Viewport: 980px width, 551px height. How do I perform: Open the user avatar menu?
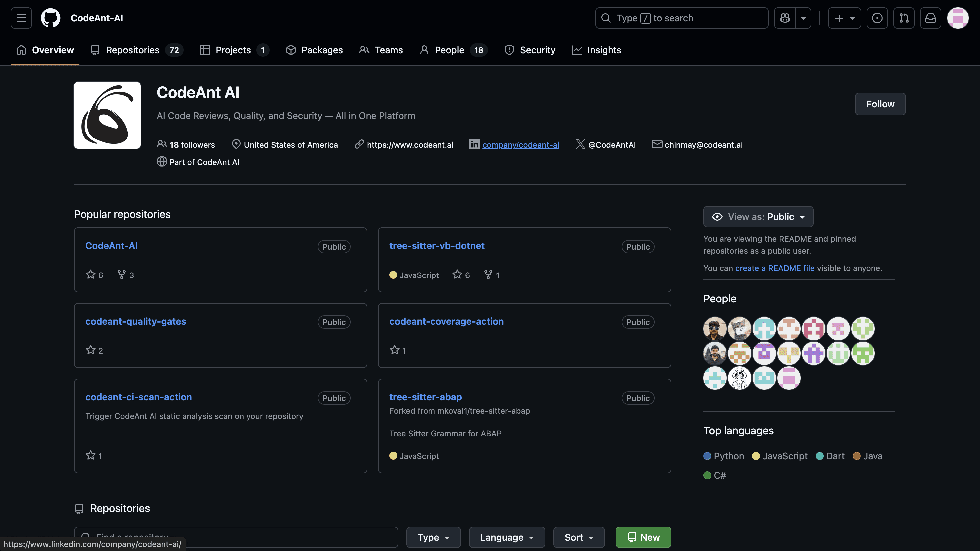point(958,18)
